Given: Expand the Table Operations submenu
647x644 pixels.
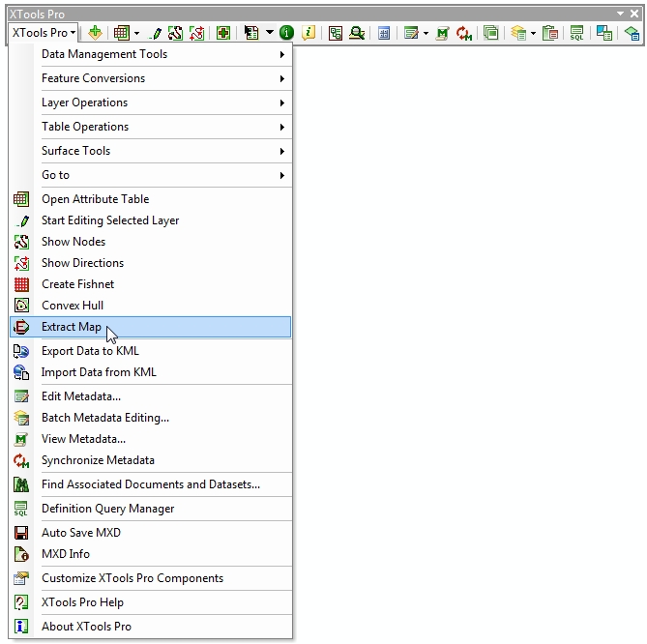Looking at the screenshot, I should [151, 127].
